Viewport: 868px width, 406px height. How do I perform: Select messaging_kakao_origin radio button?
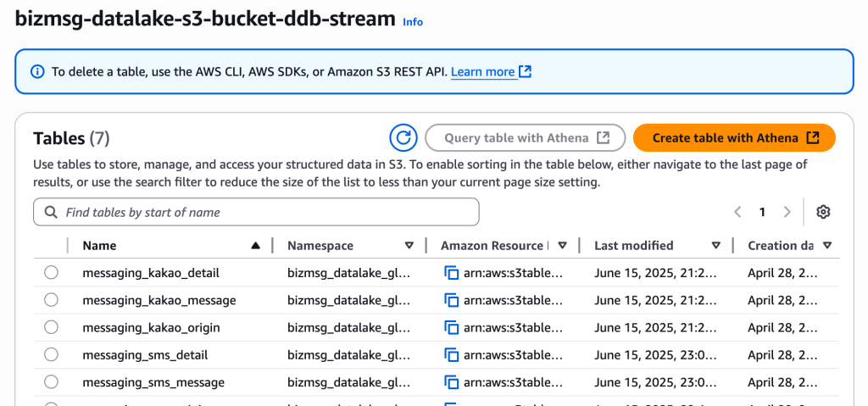51,327
